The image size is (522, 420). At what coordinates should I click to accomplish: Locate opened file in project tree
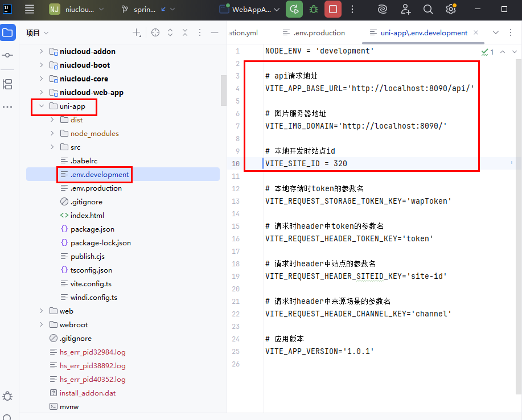[155, 33]
